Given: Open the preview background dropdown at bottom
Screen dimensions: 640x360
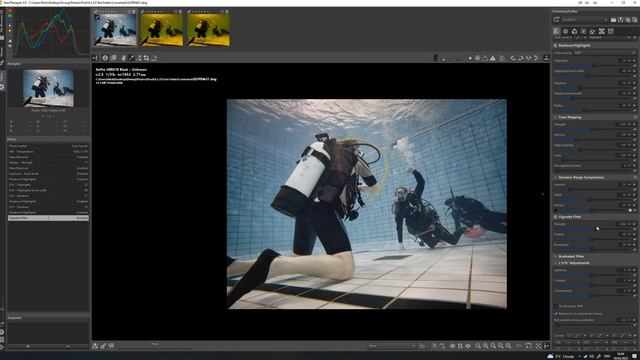Looking at the screenshot, I should pos(391,346).
